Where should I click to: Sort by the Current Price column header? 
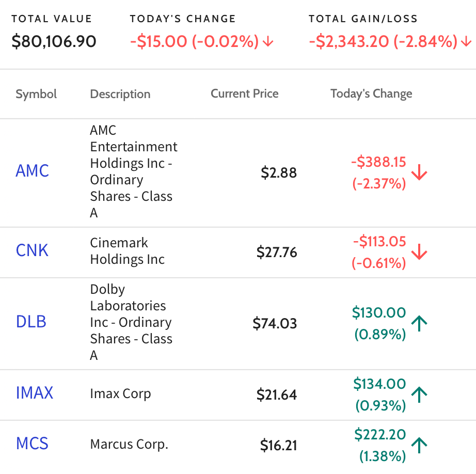[244, 93]
